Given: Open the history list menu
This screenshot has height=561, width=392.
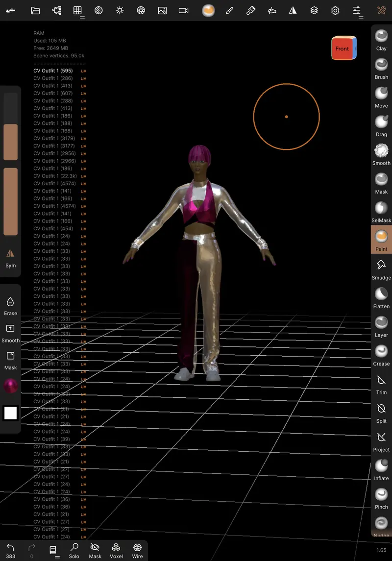Looking at the screenshot, I should click(x=53, y=550).
